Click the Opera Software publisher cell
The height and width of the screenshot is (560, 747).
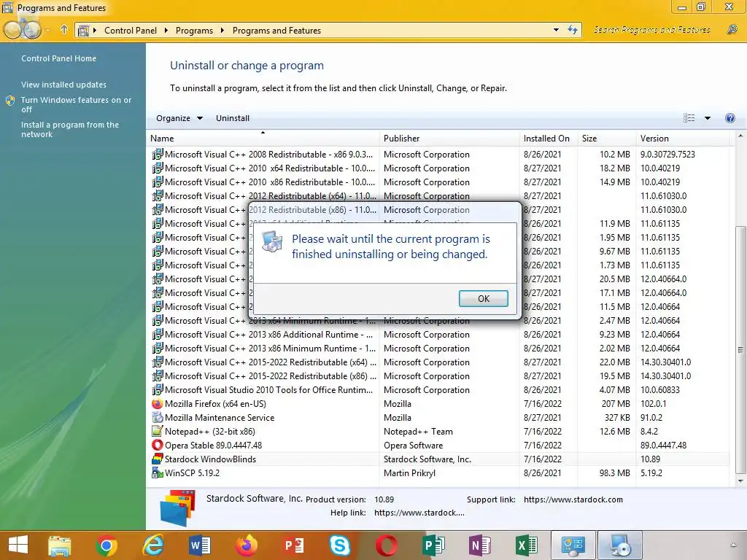point(413,446)
